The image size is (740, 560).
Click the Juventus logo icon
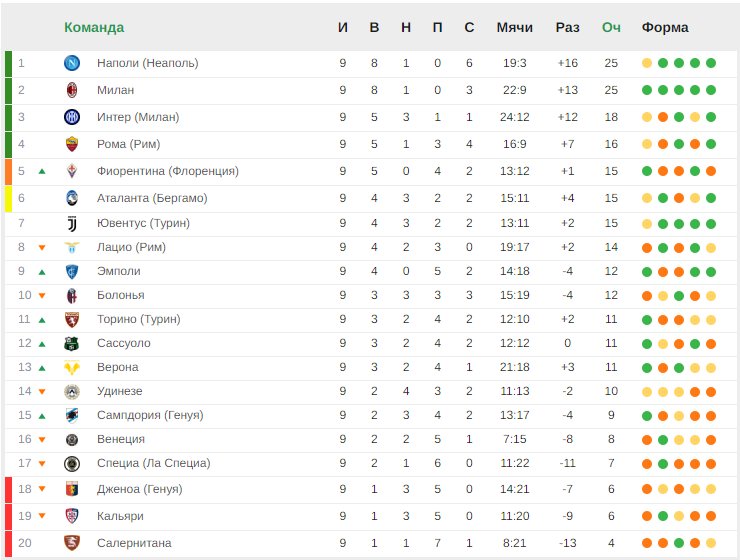click(72, 224)
